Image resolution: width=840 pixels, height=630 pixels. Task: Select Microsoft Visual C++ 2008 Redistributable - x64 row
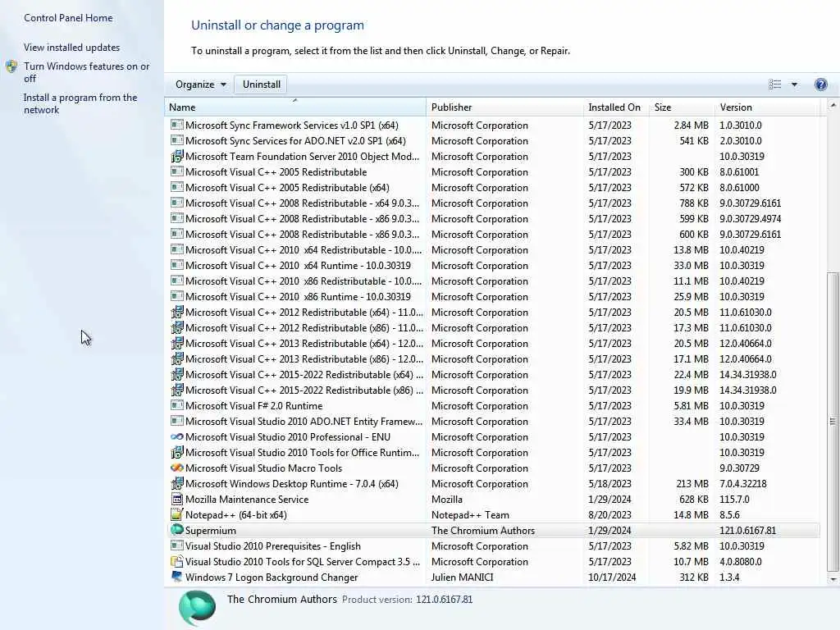pos(492,203)
